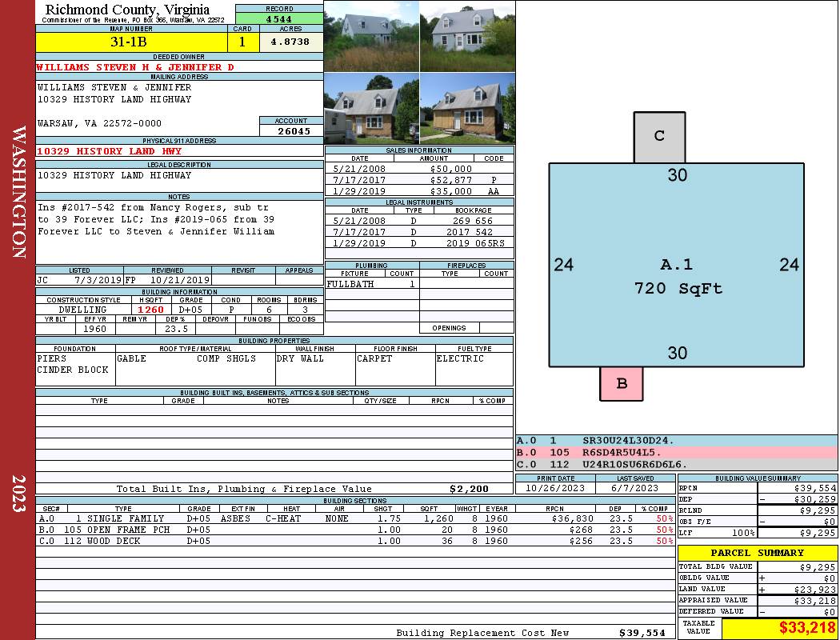Click FULLBATH plumbing fixture row
Screen dimensions: 840x640
372,284
